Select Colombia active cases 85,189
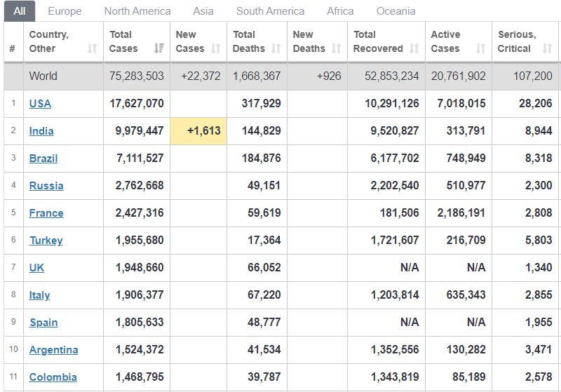The image size is (561, 392). pos(468,377)
